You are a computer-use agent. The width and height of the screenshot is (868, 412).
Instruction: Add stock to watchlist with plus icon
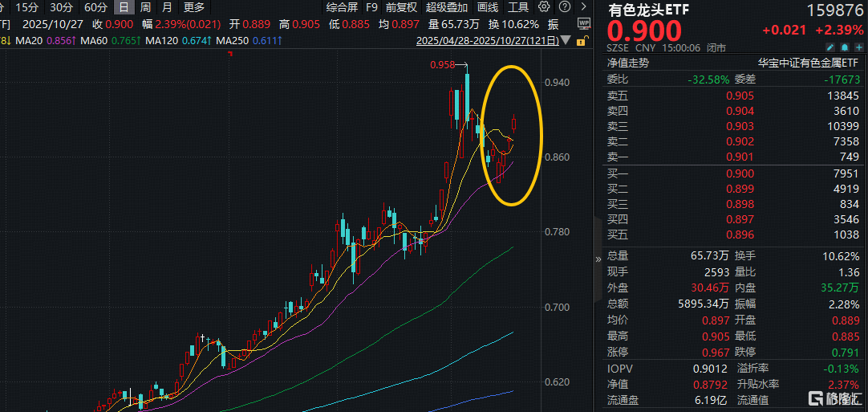(858, 47)
